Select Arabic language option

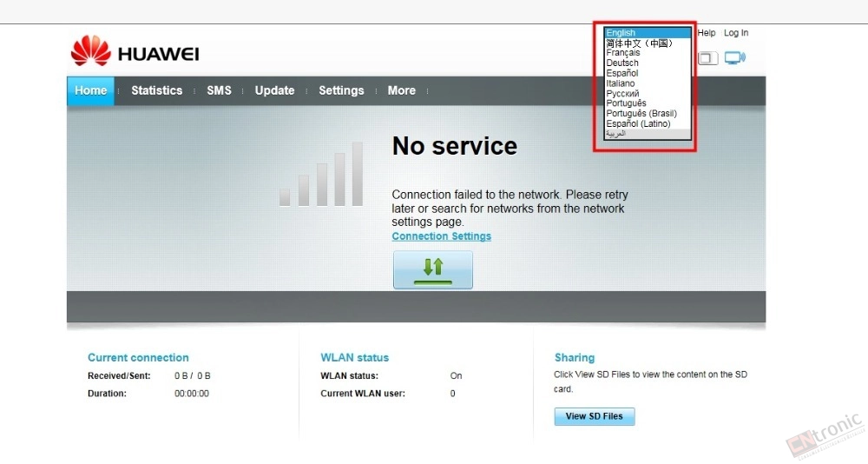[x=648, y=134]
